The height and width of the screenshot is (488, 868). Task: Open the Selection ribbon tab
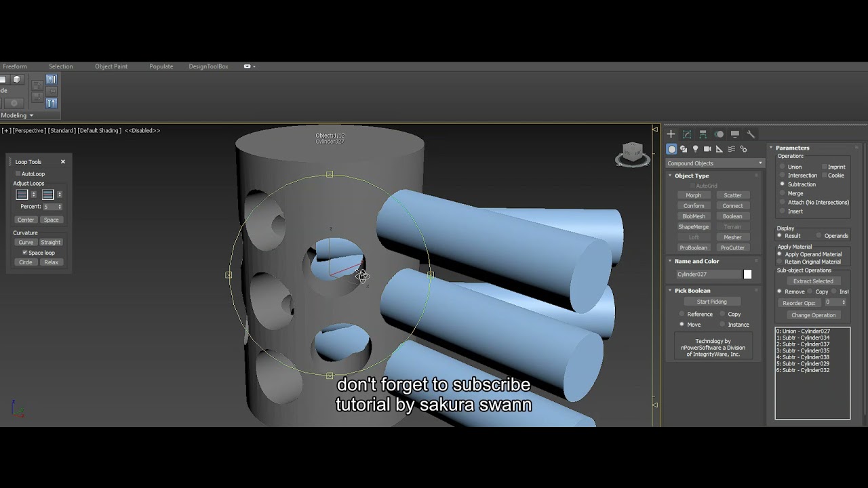(60, 66)
